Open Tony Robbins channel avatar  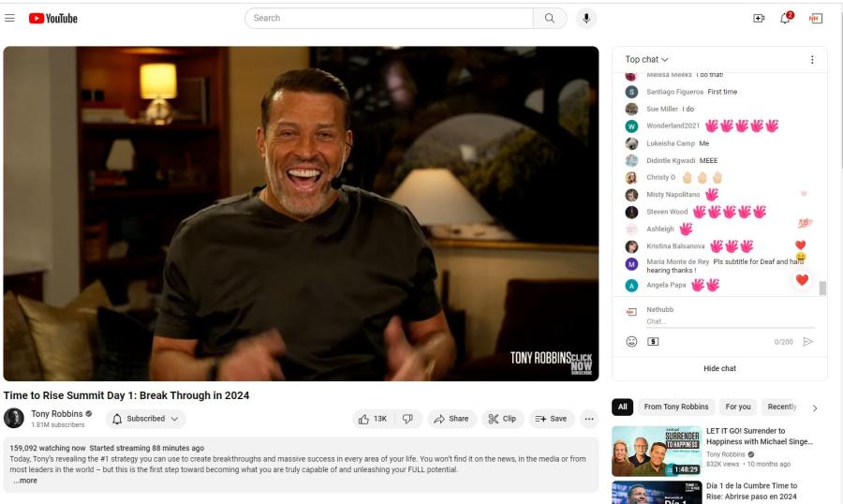14,419
